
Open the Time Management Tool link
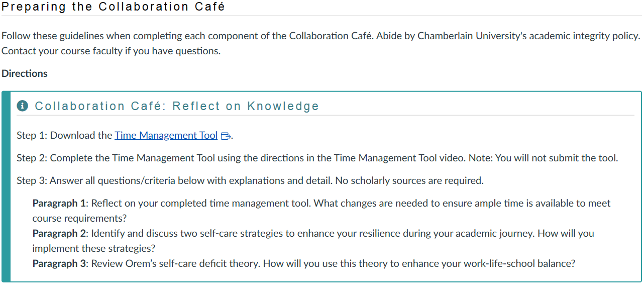pos(166,136)
